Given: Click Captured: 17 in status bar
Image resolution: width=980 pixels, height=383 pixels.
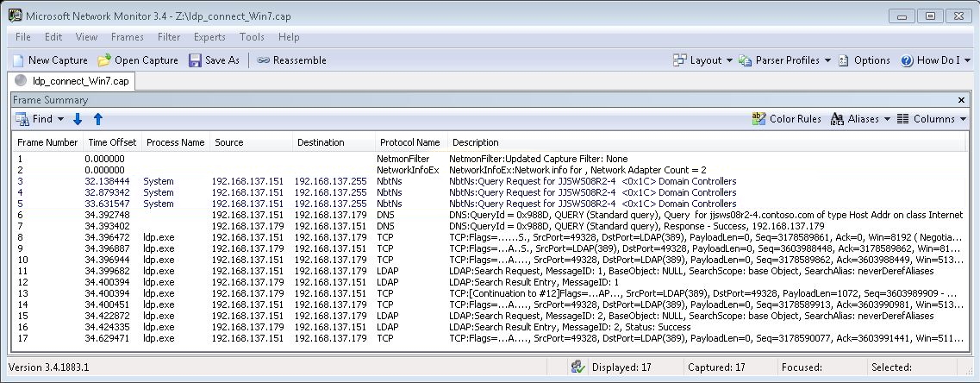Looking at the screenshot, I should click(716, 368).
